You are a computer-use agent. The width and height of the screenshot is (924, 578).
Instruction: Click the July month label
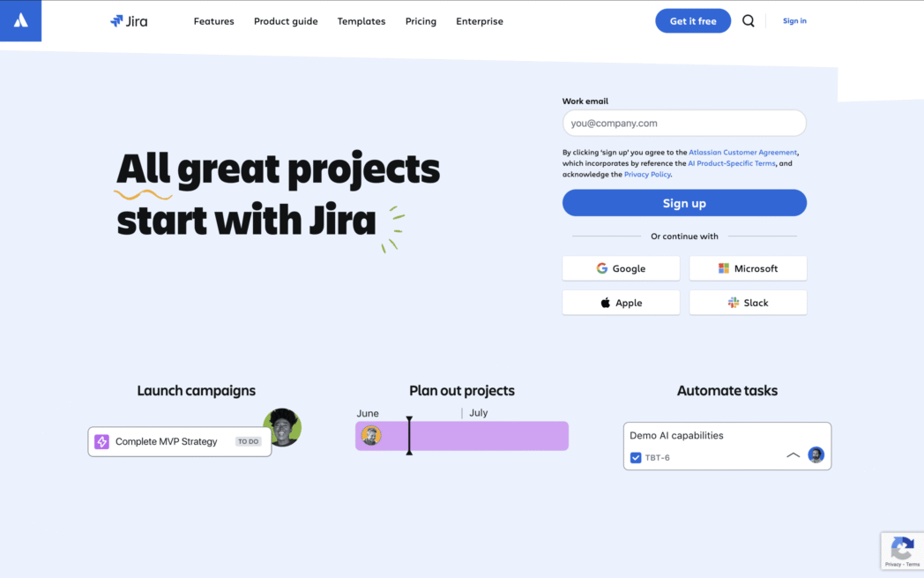[479, 413]
